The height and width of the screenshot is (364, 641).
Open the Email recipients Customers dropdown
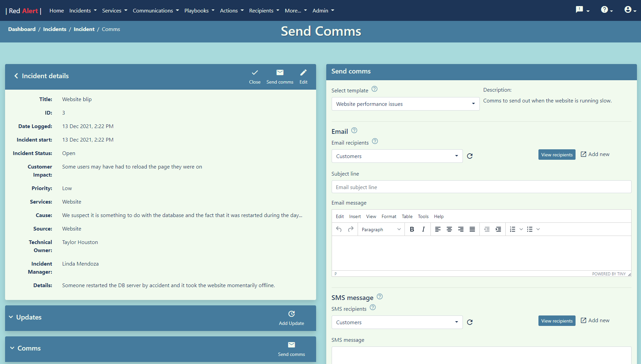click(x=397, y=156)
